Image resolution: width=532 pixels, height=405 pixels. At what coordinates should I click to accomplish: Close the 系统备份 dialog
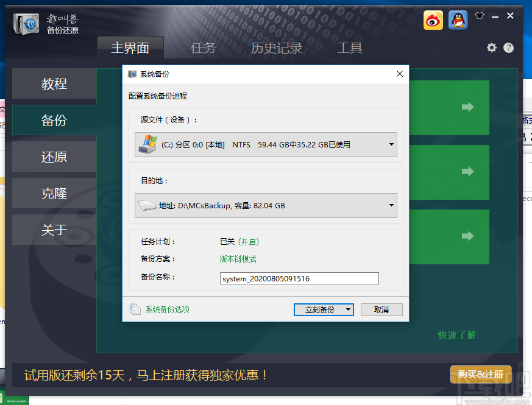coord(400,74)
